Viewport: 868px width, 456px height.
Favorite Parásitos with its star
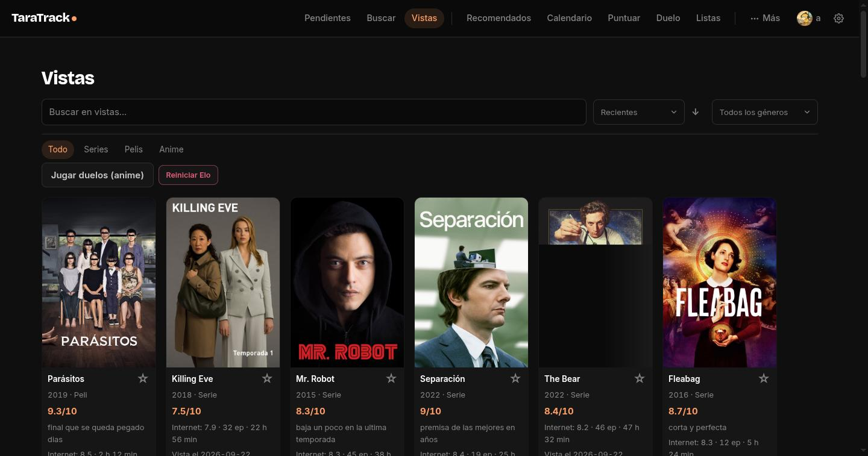[143, 378]
